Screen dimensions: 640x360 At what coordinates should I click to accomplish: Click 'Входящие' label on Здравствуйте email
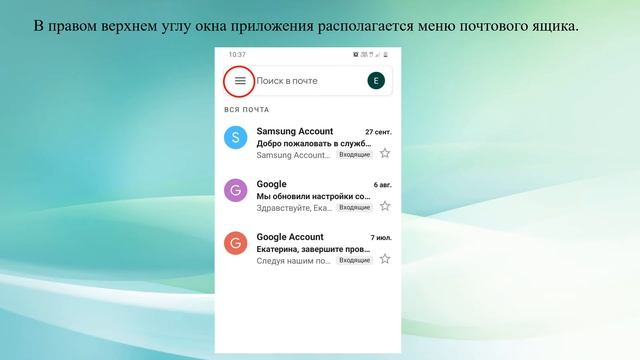354,207
